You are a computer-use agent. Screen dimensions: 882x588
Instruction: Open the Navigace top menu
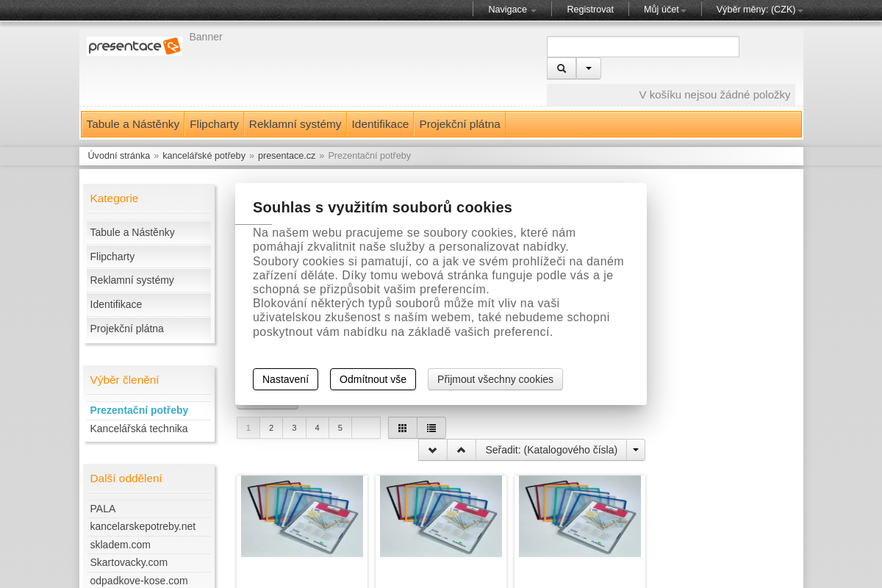pos(512,10)
